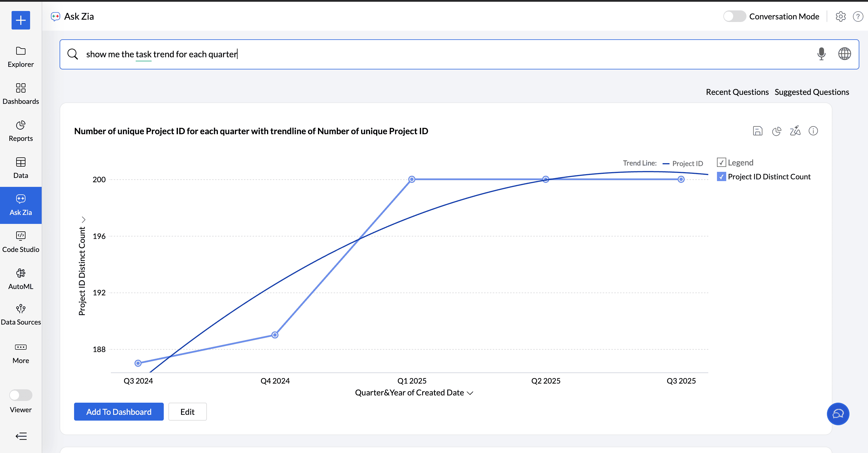Click the change chart type icon

click(776, 131)
